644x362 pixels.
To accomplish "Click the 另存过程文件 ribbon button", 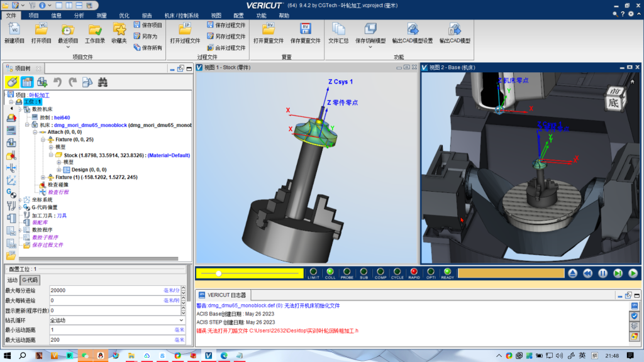I will click(226, 36).
